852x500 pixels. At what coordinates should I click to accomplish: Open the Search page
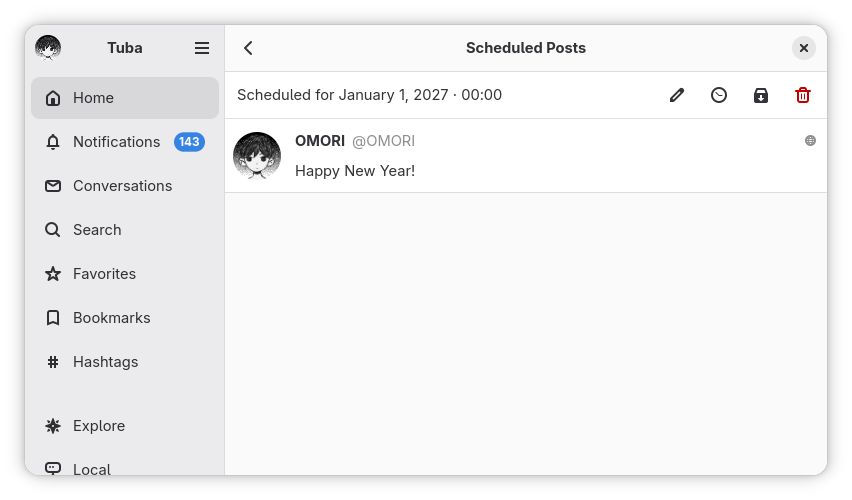point(125,230)
